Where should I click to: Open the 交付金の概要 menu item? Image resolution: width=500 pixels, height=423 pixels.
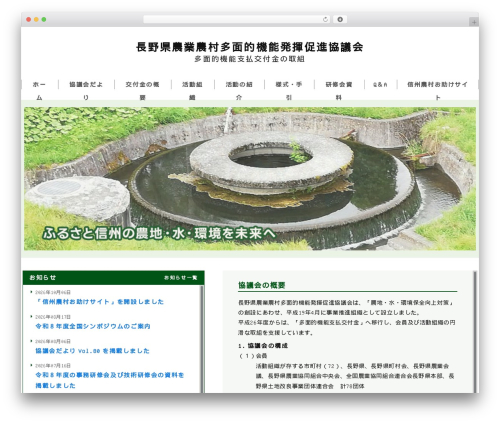(142, 91)
